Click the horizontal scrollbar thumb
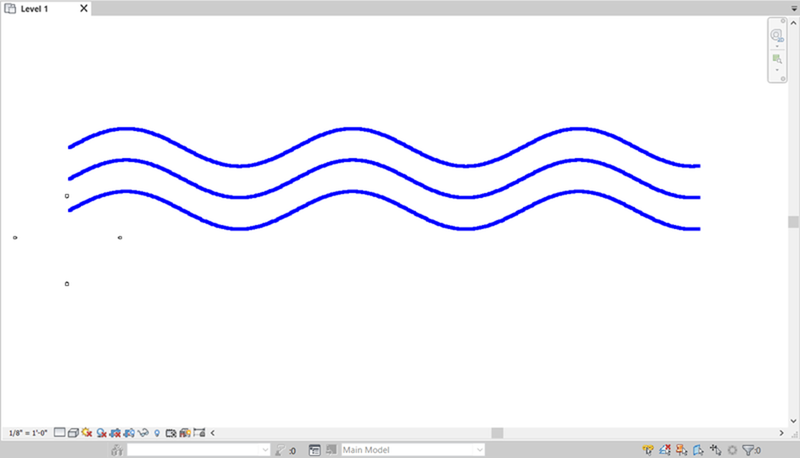This screenshot has height=458, width=800. [497, 433]
